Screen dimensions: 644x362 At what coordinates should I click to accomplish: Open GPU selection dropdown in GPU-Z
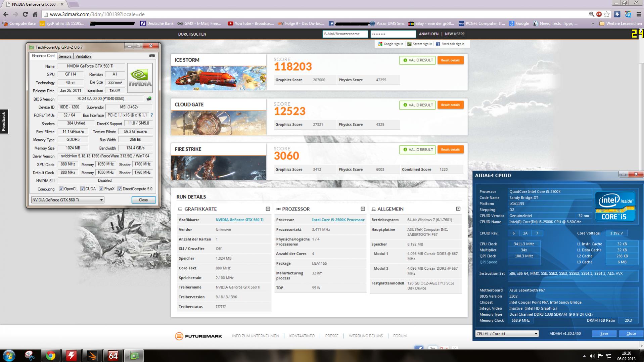point(67,200)
